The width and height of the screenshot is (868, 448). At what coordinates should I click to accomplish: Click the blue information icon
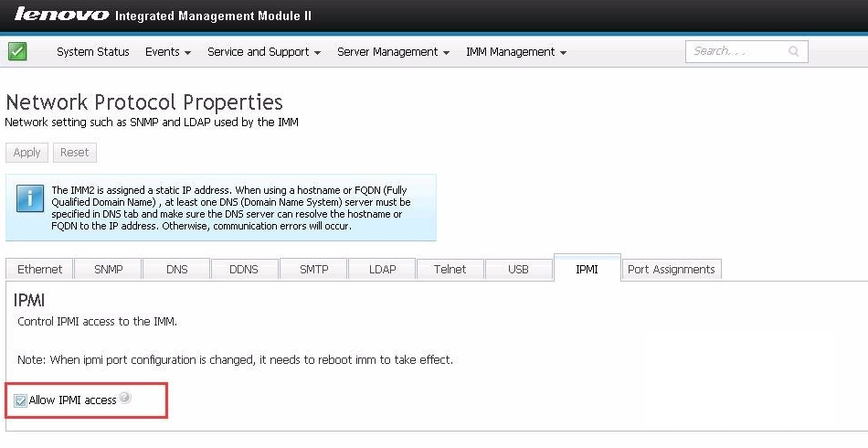[x=30, y=198]
